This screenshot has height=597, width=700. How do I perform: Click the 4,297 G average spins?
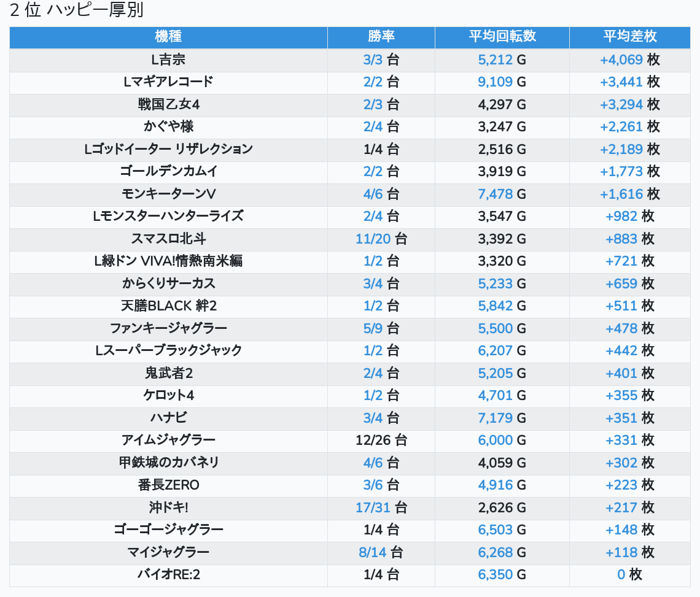point(502,104)
